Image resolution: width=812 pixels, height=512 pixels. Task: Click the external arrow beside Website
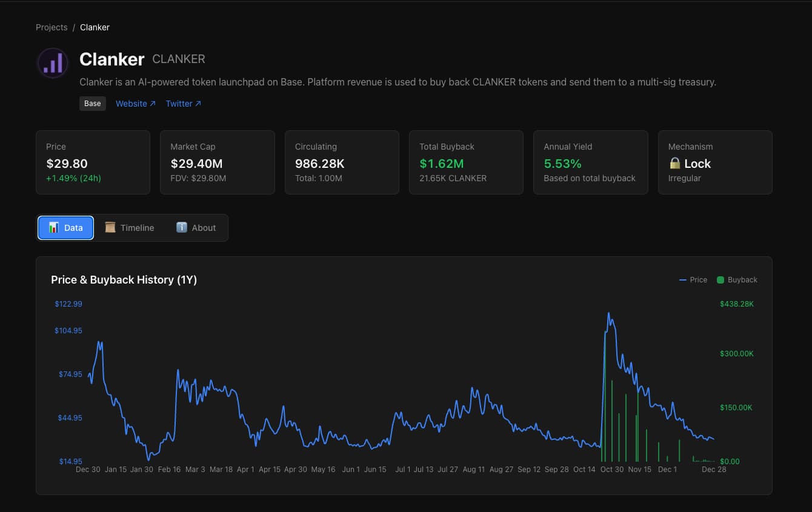coord(152,104)
